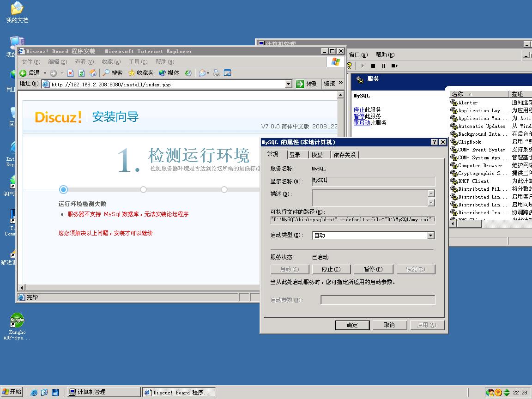Switch to the 依存关系 tab in MySQL properties

pyautogui.click(x=345, y=155)
